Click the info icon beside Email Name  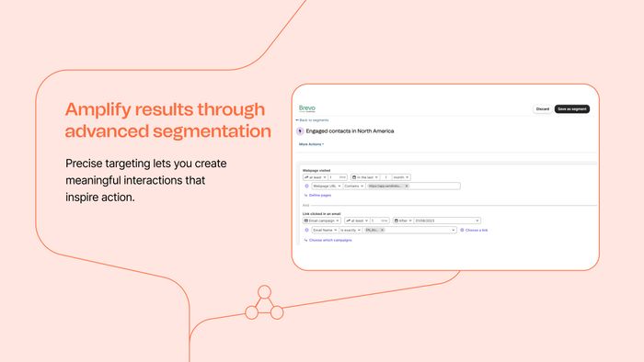306,230
